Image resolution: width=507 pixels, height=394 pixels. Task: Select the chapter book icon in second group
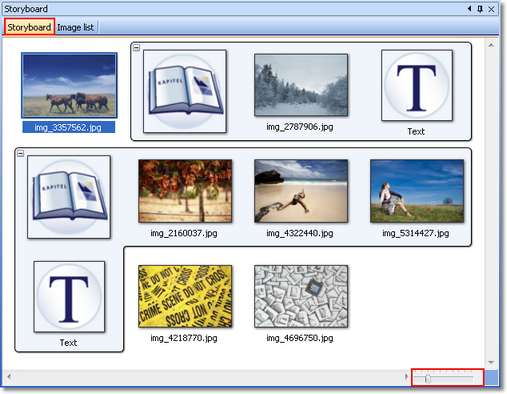[x=69, y=197]
